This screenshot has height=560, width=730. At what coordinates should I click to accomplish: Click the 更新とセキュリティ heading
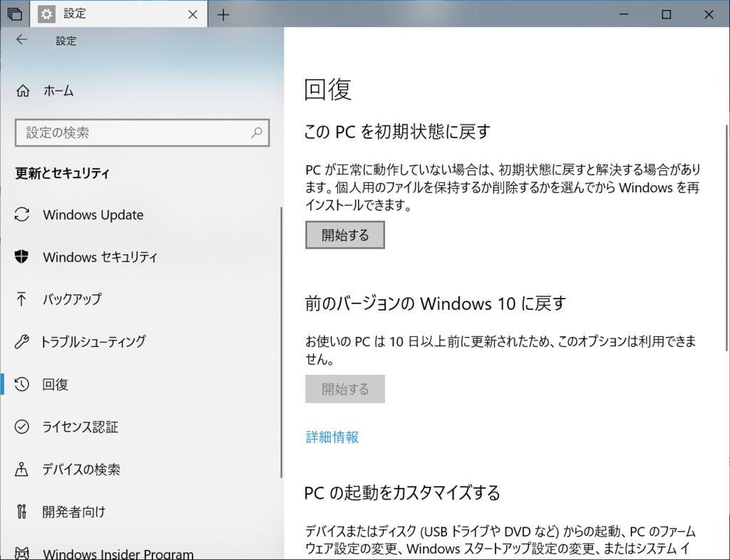(x=63, y=173)
